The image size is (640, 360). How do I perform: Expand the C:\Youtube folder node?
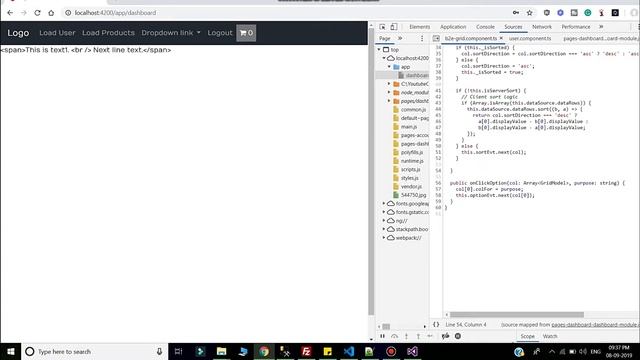coord(389,84)
